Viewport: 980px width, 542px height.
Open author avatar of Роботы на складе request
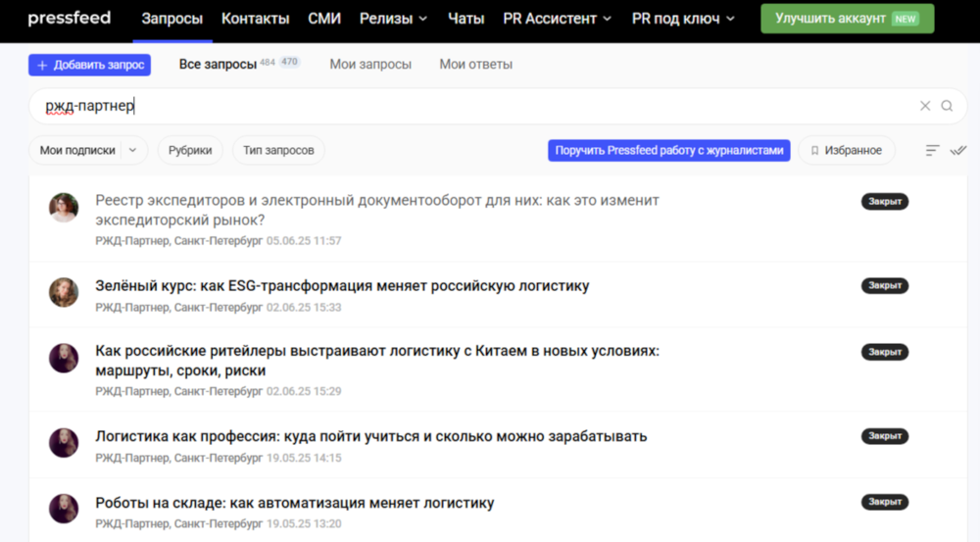[64, 509]
